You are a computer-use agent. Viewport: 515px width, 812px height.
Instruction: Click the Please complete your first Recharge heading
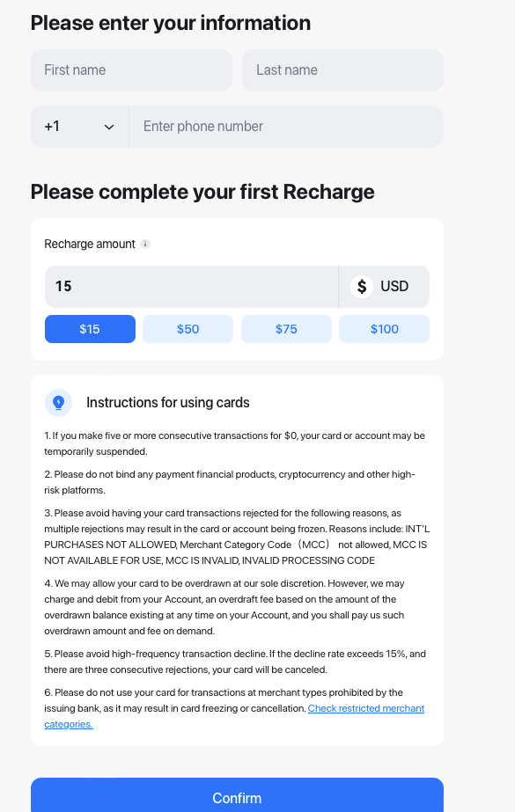[202, 192]
